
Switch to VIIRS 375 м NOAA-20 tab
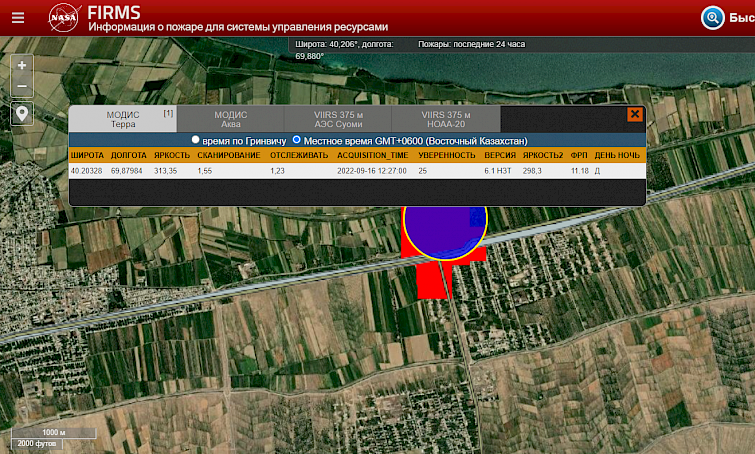coord(446,119)
